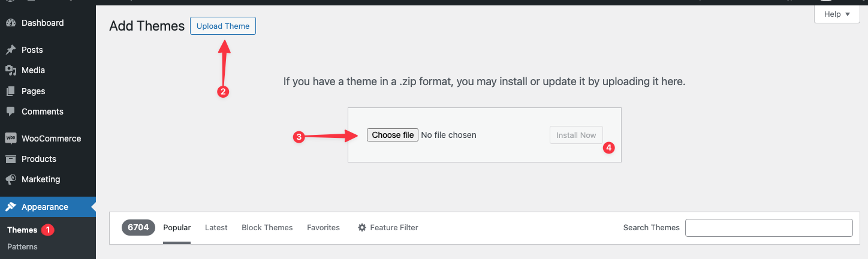
Task: Expand the Help dropdown
Action: (837, 14)
